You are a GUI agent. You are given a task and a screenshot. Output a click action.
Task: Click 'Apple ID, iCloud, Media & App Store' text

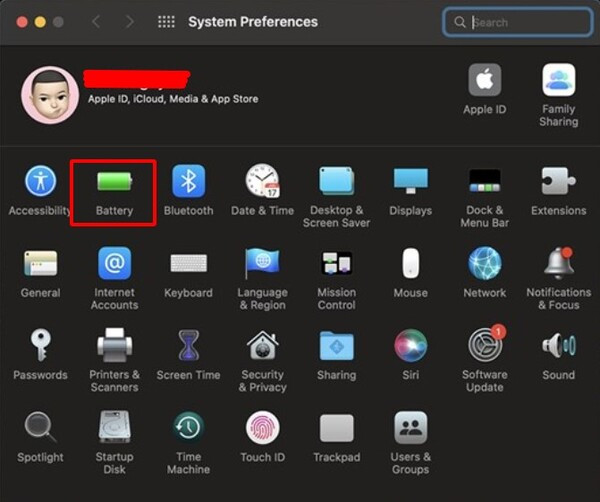173,99
